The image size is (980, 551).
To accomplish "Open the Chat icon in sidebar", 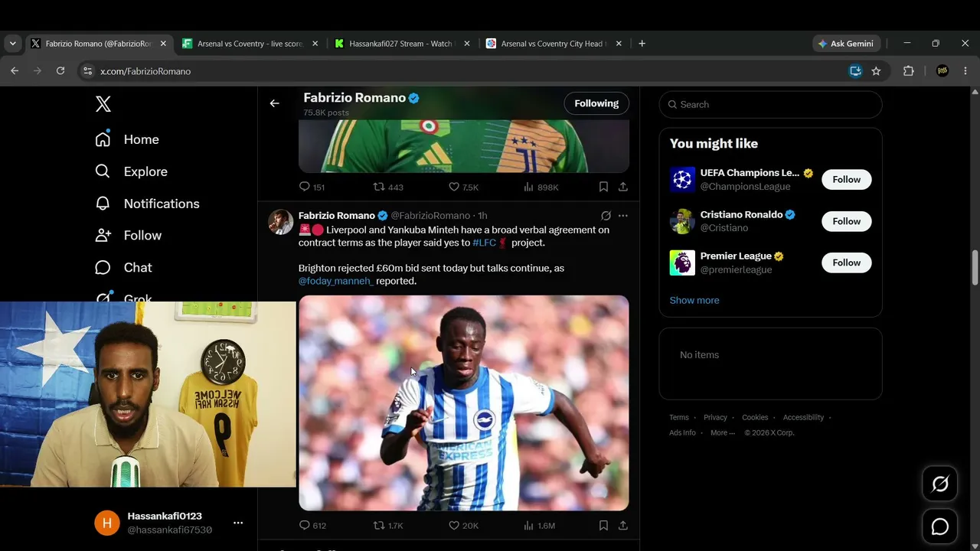I will pyautogui.click(x=103, y=268).
